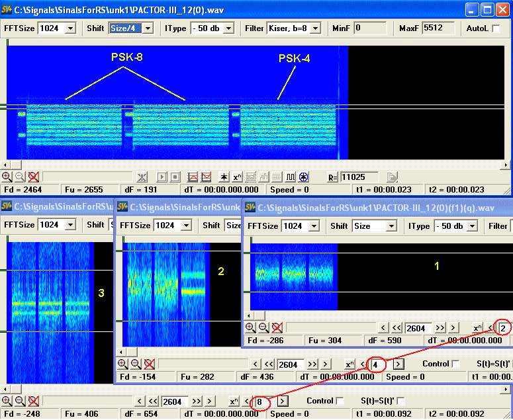The width and height of the screenshot is (513, 420).
Task: Click the increment arrow right of the value 8
Action: pos(283,401)
